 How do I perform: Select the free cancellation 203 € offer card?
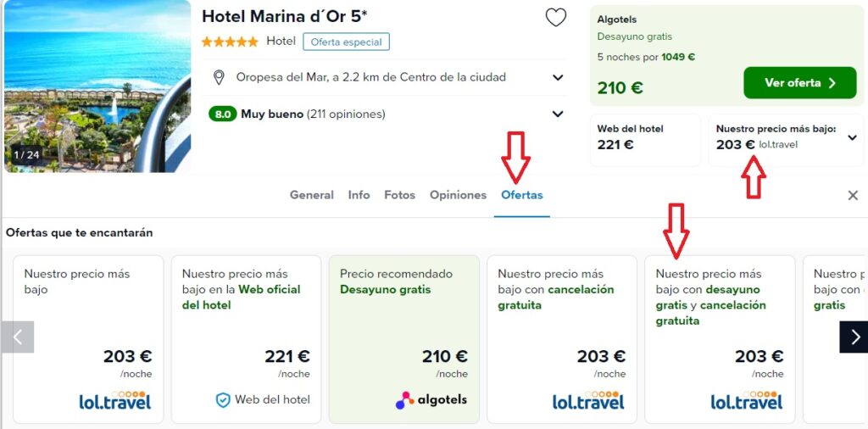pos(562,339)
